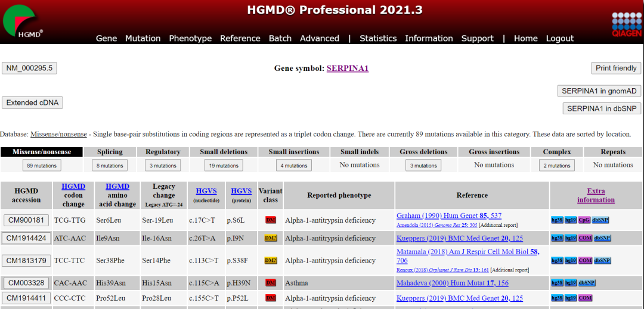The width and height of the screenshot is (644, 309).
Task: Click the hg38 badge for CM1813179
Action: tap(556, 260)
